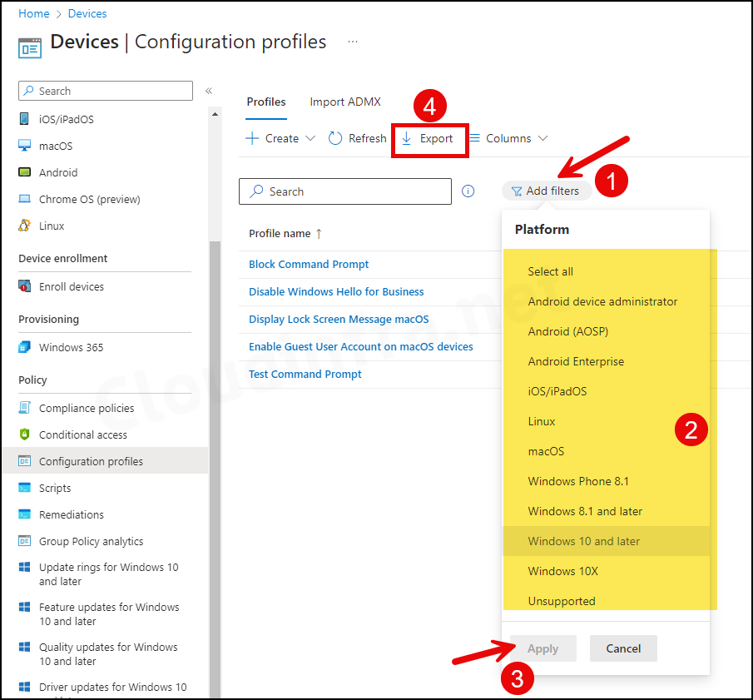Select Android (AOSP) platform filter

pos(606,331)
